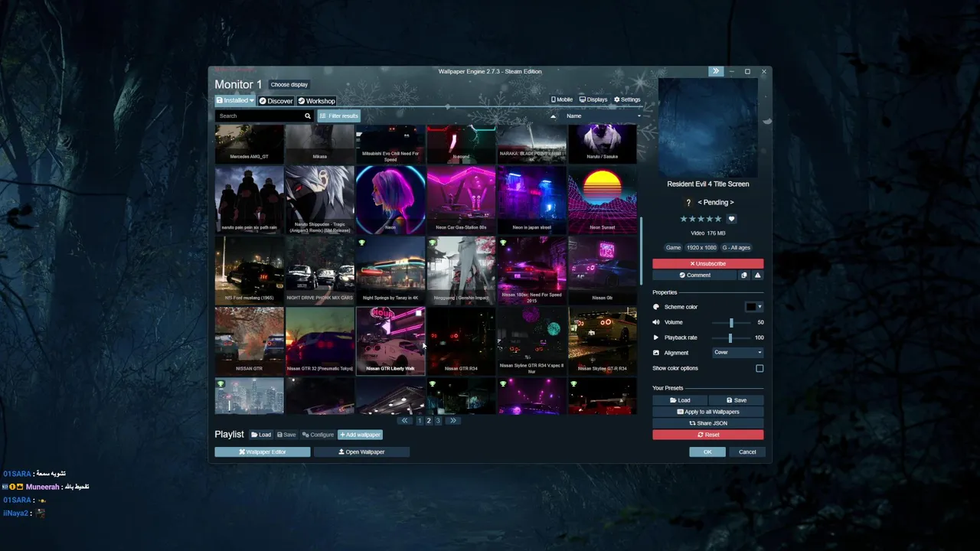
Task: Toggle ascending sort order arrow
Action: [554, 116]
